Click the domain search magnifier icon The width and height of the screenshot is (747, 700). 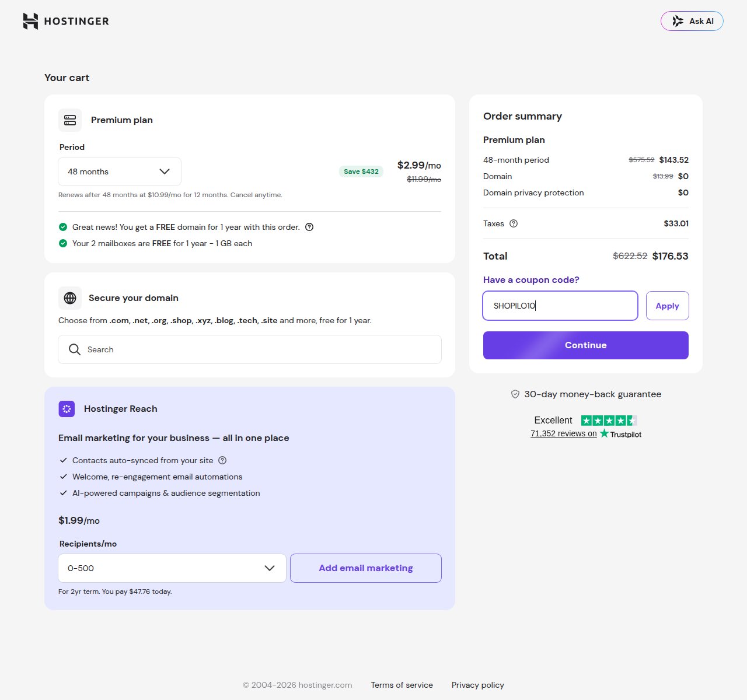tap(75, 349)
